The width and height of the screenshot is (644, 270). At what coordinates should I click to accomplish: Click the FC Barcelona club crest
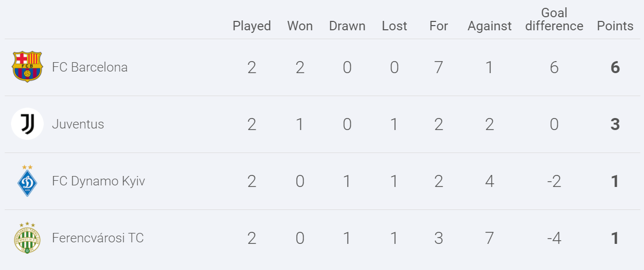coord(27,67)
